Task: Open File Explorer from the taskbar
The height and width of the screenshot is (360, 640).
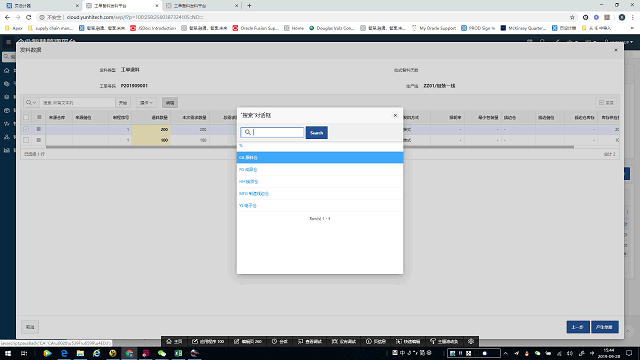Action: [80, 353]
